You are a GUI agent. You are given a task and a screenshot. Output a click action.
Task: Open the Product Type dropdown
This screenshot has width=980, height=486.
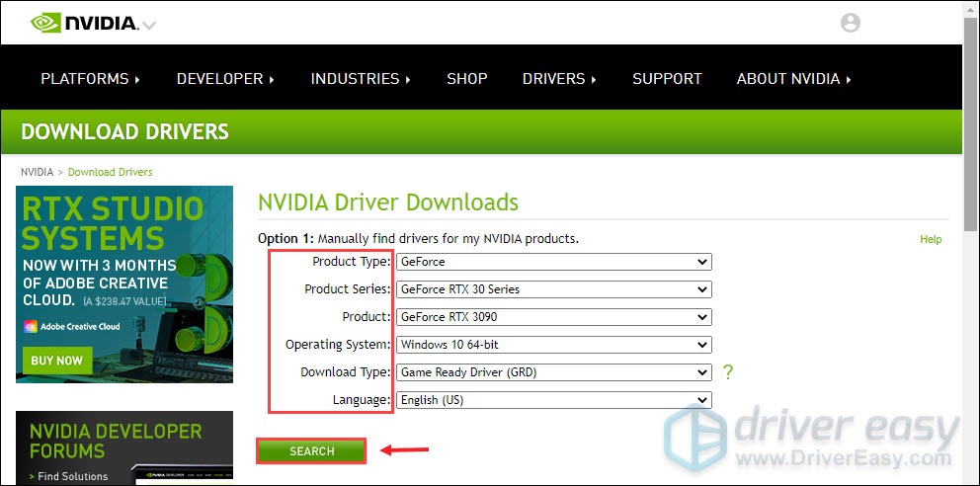[x=554, y=262]
